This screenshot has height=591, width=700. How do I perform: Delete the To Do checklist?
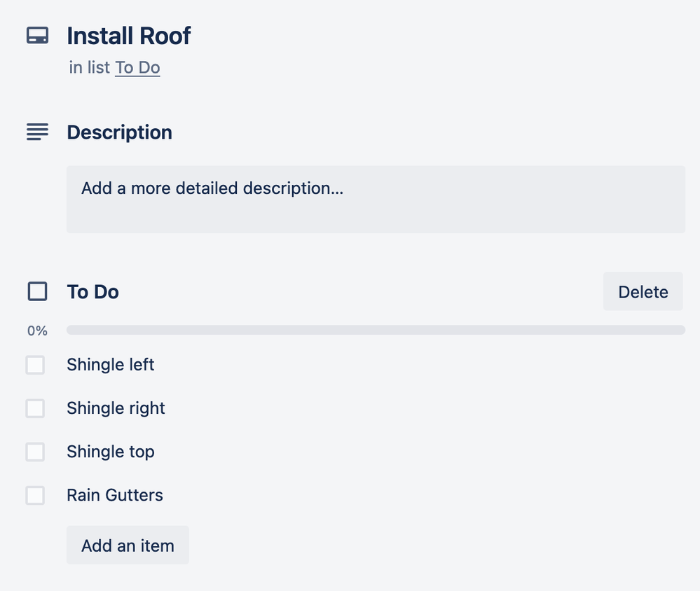point(643,292)
